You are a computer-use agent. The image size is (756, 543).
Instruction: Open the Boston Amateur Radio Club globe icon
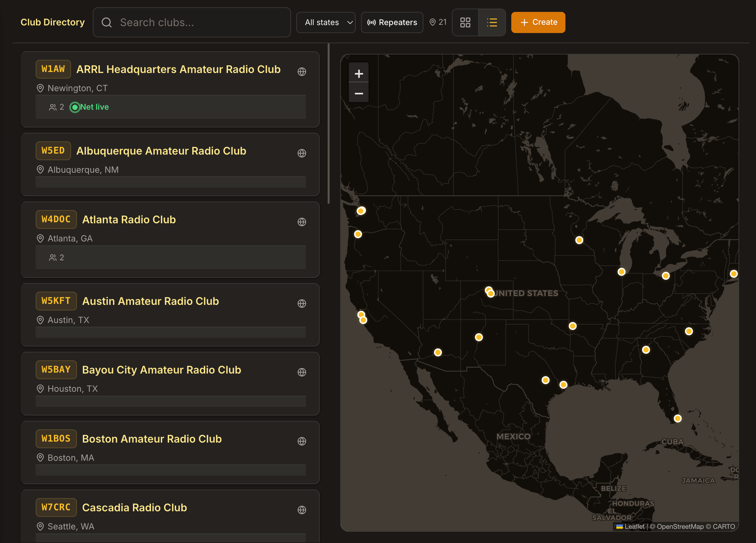pyautogui.click(x=302, y=441)
